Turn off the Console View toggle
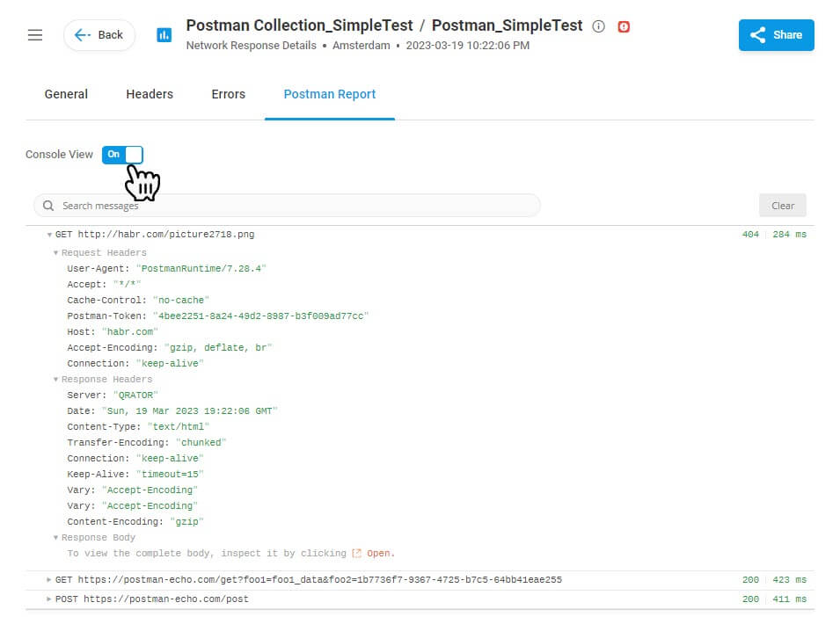 point(122,155)
